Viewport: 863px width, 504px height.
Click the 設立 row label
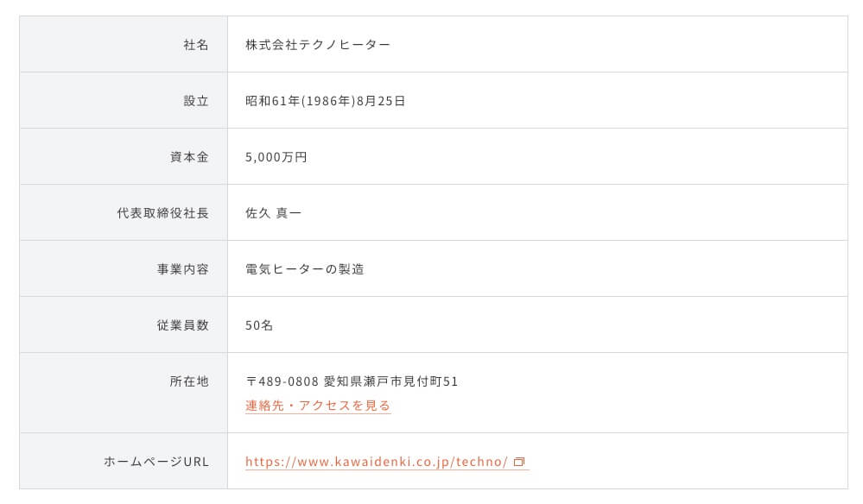(x=196, y=101)
